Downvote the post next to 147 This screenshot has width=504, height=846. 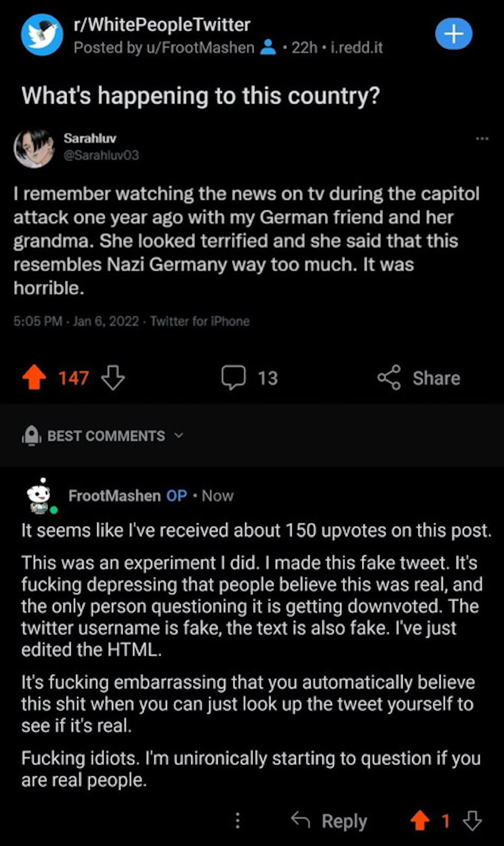[113, 377]
